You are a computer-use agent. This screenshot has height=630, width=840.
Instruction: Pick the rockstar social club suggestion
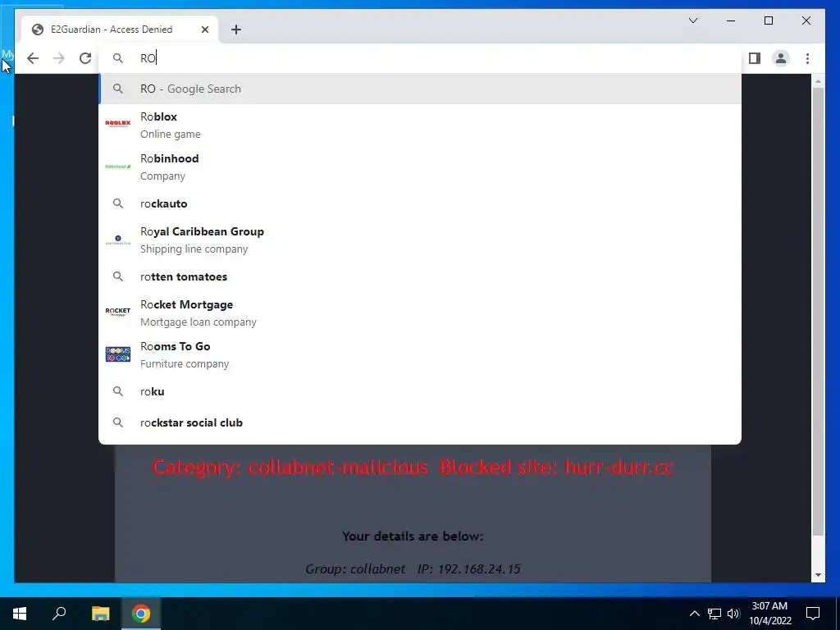(420, 422)
